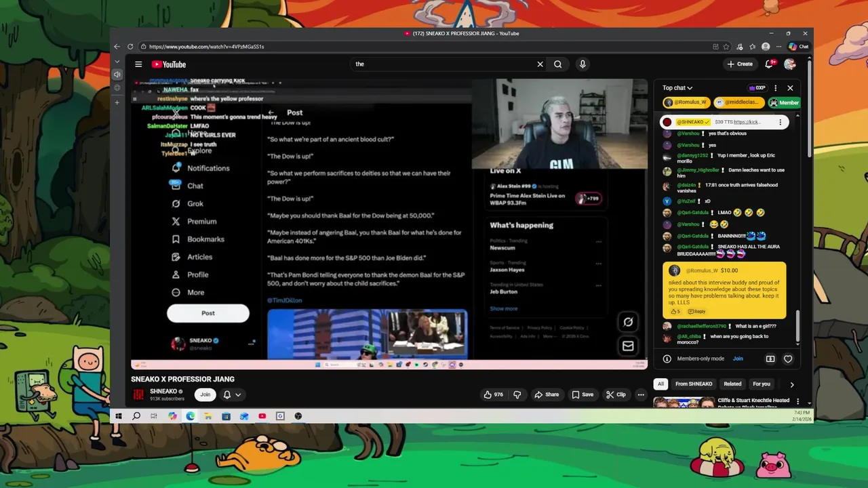Create a Clip of the video
The width and height of the screenshot is (868, 488).
point(616,394)
